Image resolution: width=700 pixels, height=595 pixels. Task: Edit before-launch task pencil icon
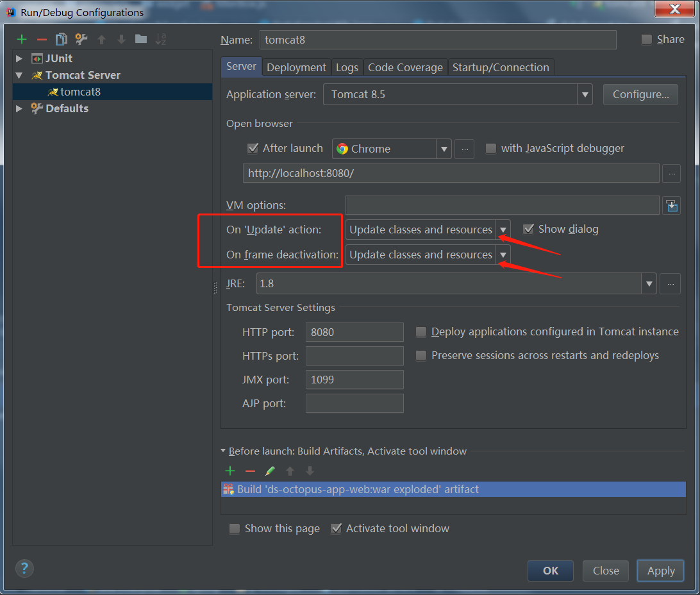click(270, 471)
